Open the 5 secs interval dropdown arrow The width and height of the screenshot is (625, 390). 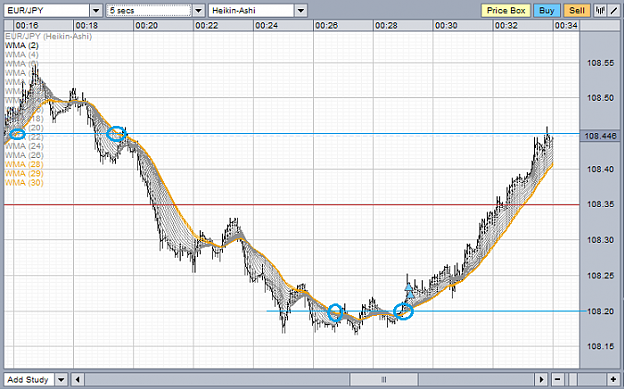(x=199, y=11)
